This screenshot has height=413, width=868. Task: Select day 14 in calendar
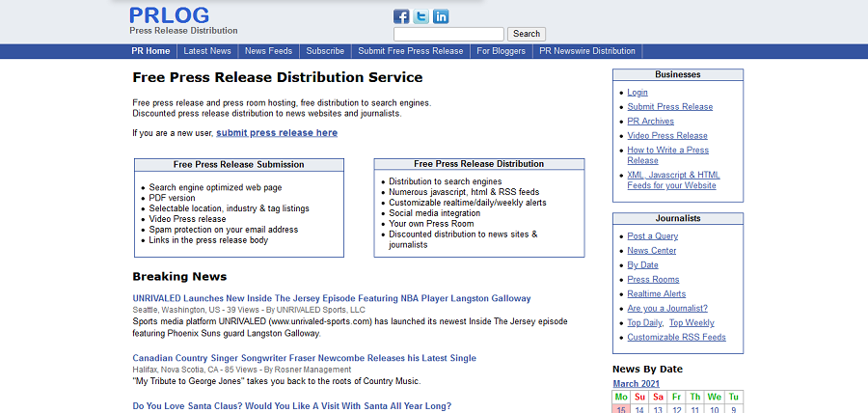(639, 410)
